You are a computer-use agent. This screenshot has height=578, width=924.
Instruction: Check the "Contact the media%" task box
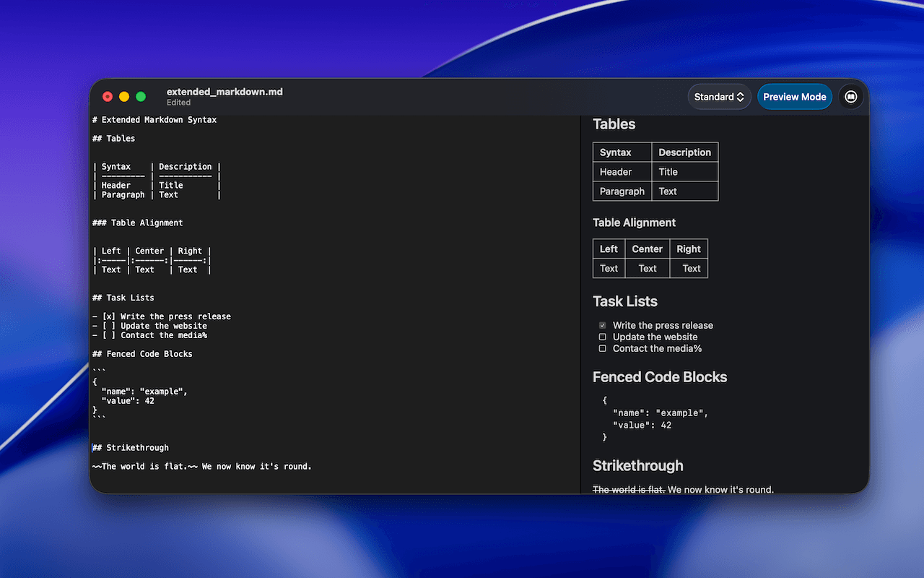602,348
